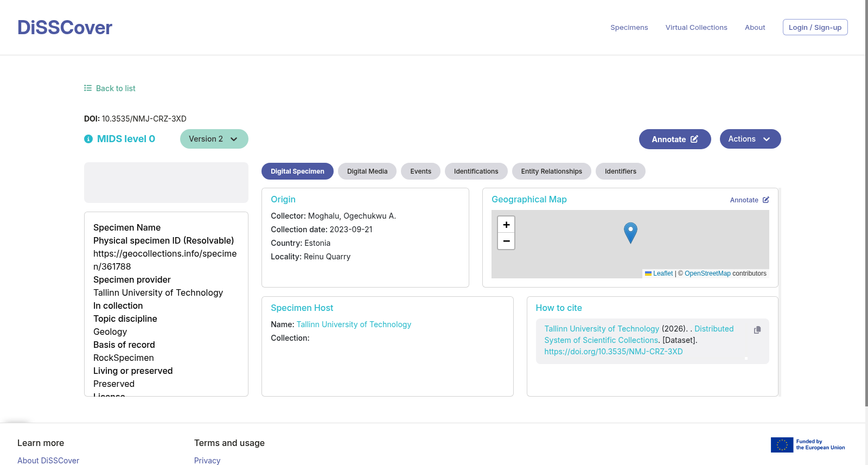
Task: Open Tallinn University of Technology host link
Action: pos(354,324)
